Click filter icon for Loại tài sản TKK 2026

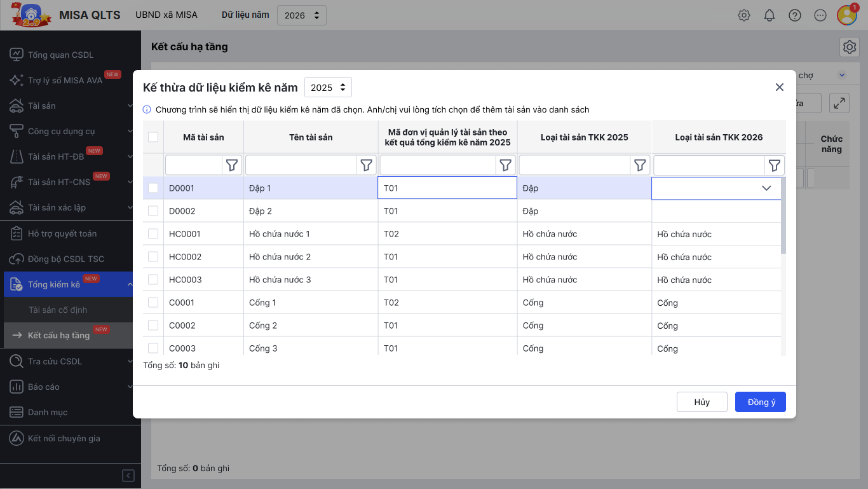[775, 165]
